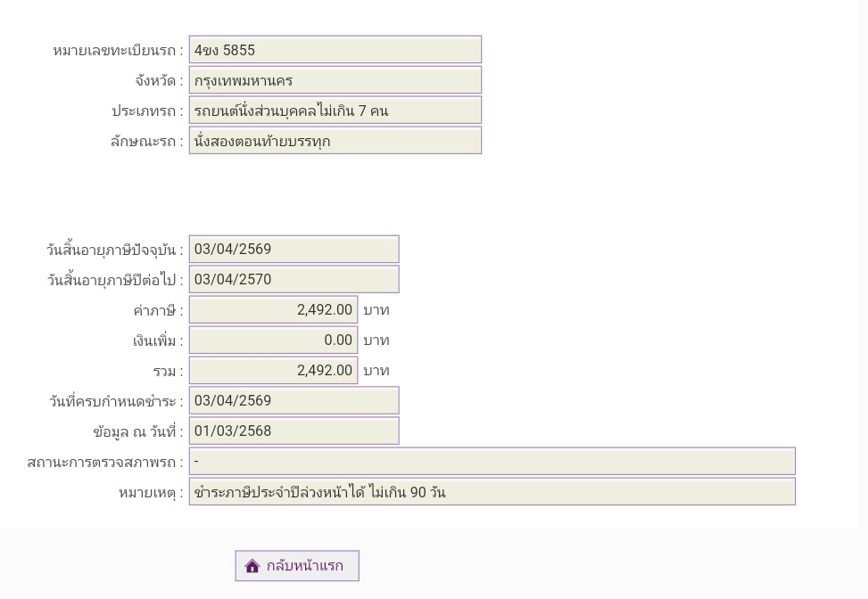This screenshot has width=868, height=599.
Task: Click the label ค่าภาษี
Action: coord(158,310)
